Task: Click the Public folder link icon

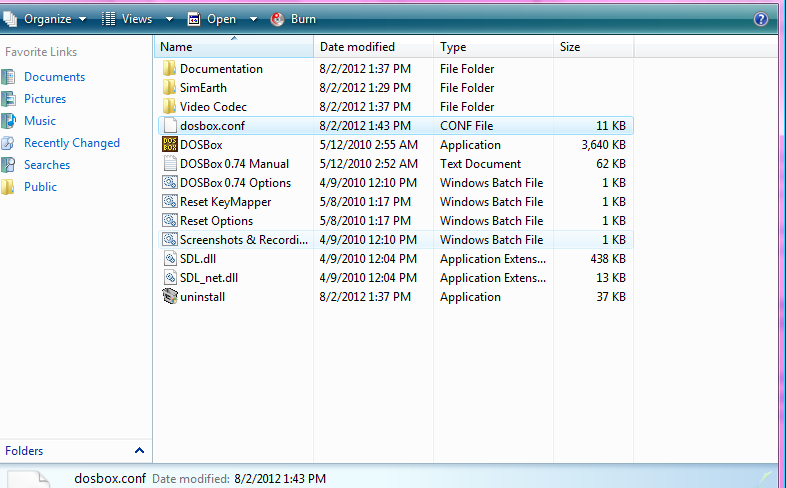Action: point(8,187)
